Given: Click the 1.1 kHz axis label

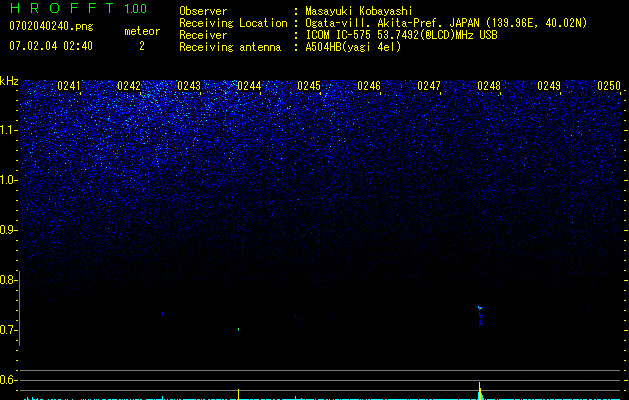Looking at the screenshot, I should click(x=8, y=130).
